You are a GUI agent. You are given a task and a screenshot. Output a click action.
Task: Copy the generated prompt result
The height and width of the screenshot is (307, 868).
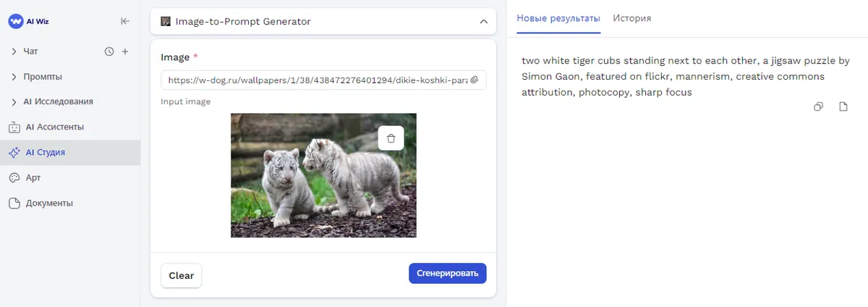click(x=818, y=107)
